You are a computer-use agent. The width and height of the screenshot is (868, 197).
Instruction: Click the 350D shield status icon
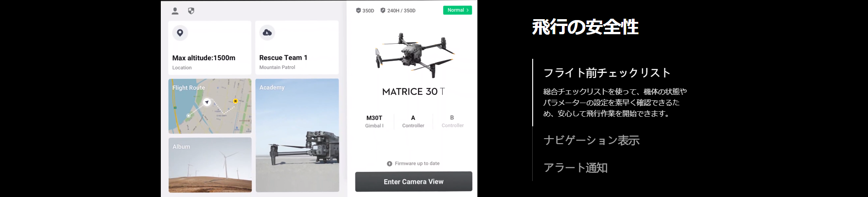(x=359, y=10)
